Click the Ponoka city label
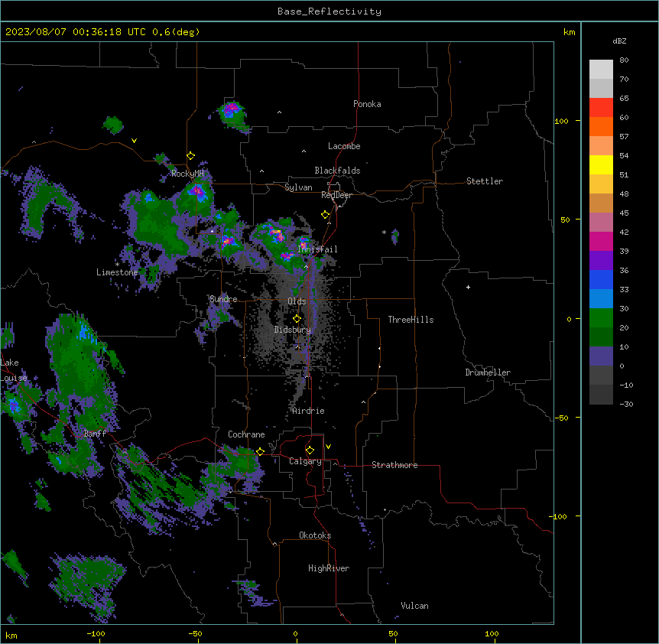The width and height of the screenshot is (659, 644). [367, 104]
